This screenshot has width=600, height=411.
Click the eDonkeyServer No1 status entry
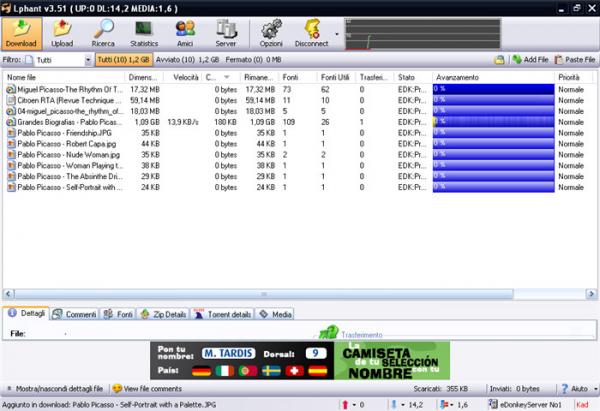coord(526,404)
